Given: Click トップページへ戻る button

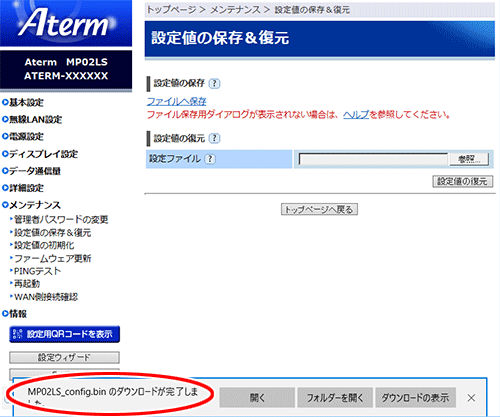Looking at the screenshot, I should tap(319, 209).
